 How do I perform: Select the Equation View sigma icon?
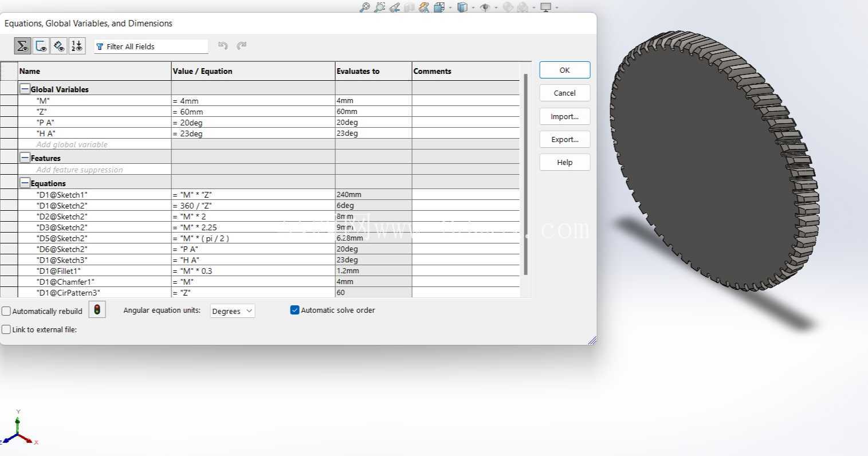click(x=22, y=46)
